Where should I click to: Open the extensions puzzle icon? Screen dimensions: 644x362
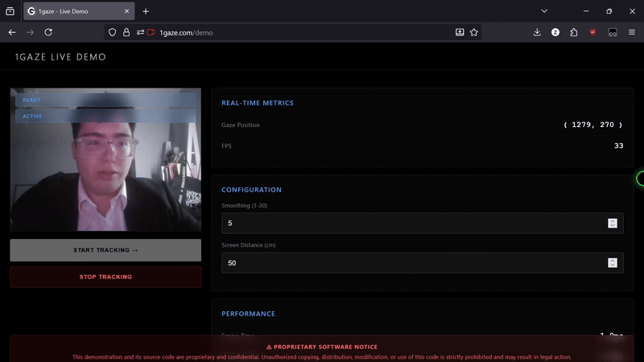click(574, 32)
